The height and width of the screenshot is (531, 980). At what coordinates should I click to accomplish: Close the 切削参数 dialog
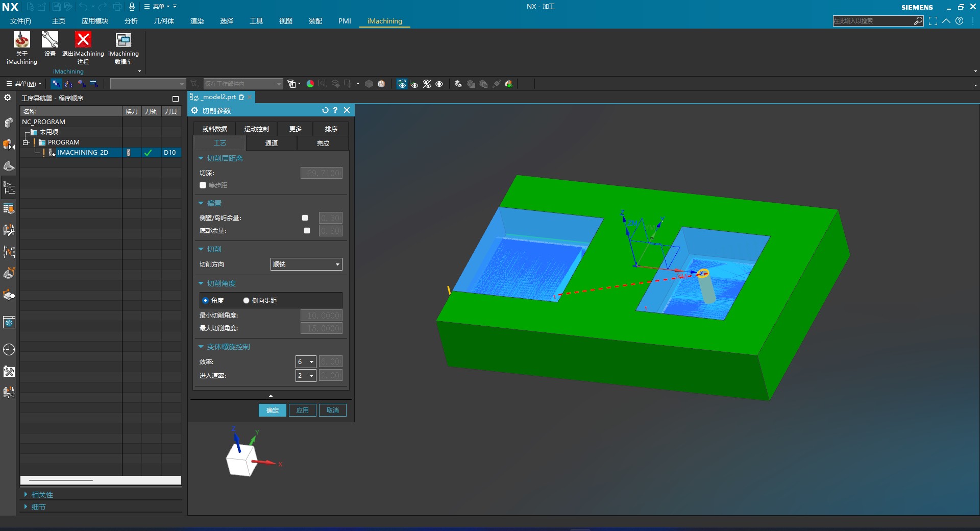tap(347, 110)
